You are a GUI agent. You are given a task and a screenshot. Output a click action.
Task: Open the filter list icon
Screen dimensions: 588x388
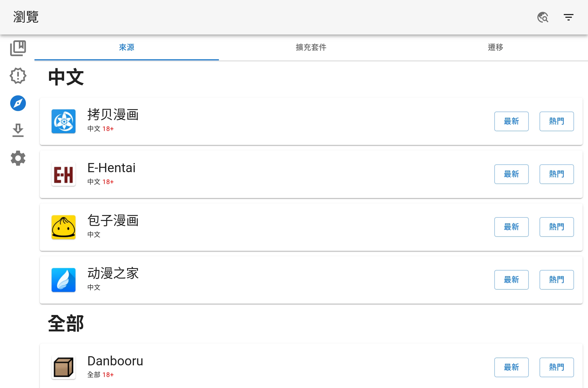point(568,18)
